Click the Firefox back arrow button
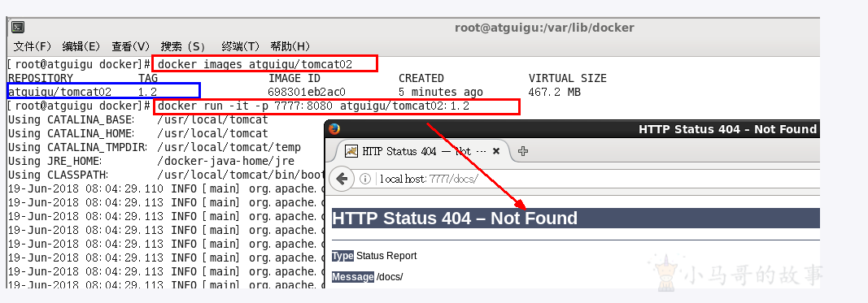Viewport: 868px width, 303px height. pyautogui.click(x=342, y=180)
